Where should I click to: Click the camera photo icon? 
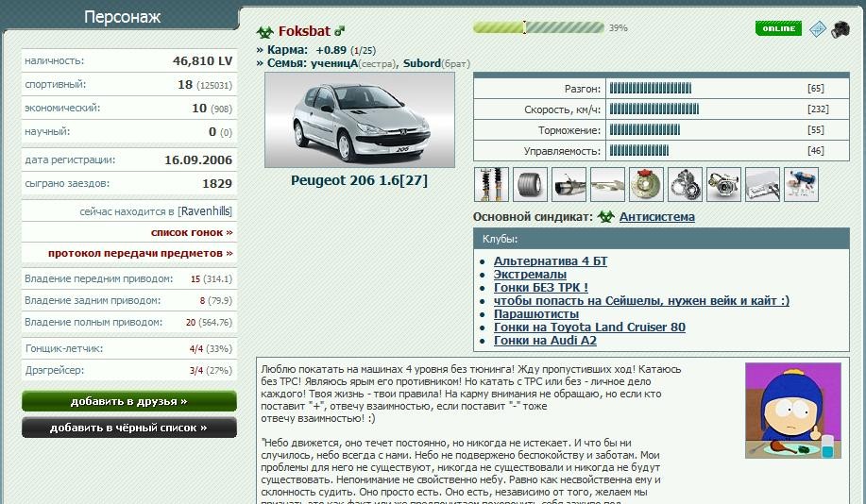(841, 28)
